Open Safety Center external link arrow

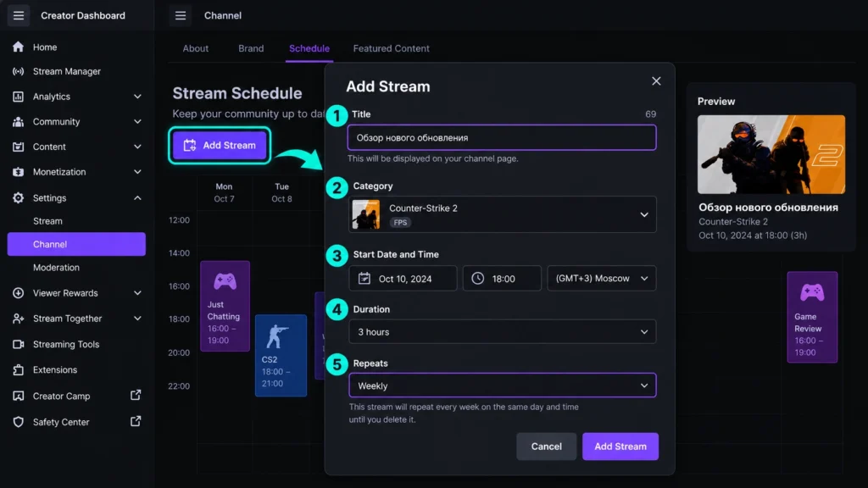coord(136,421)
